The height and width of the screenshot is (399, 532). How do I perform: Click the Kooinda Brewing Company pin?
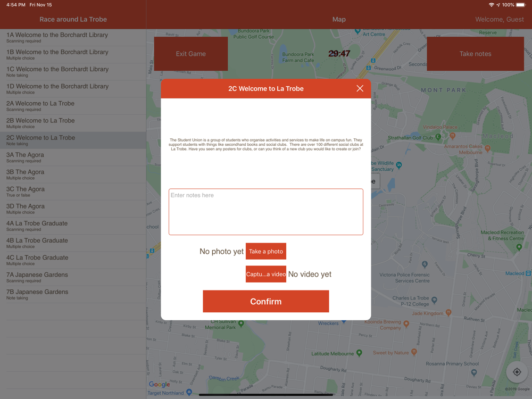pos(406,323)
